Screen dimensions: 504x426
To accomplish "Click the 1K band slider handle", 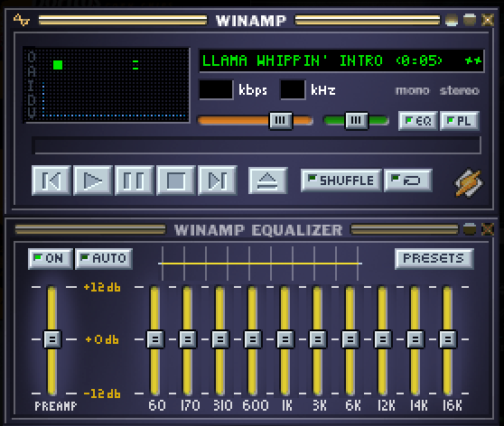I will [x=285, y=339].
